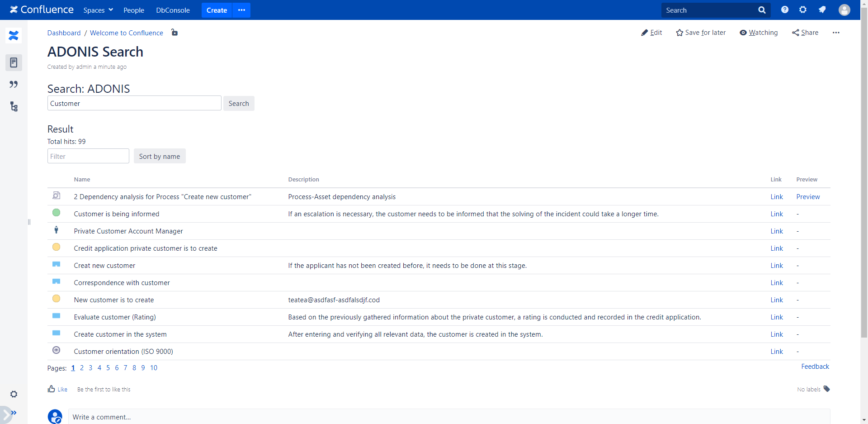The width and height of the screenshot is (868, 424).
Task: Expand the sidebar using the double chevron
Action: click(x=14, y=413)
